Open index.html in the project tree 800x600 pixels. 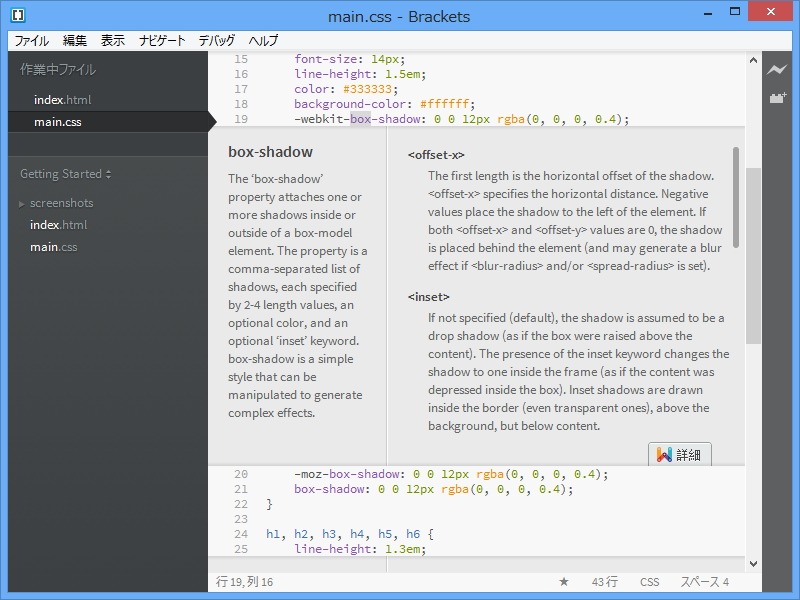58,225
